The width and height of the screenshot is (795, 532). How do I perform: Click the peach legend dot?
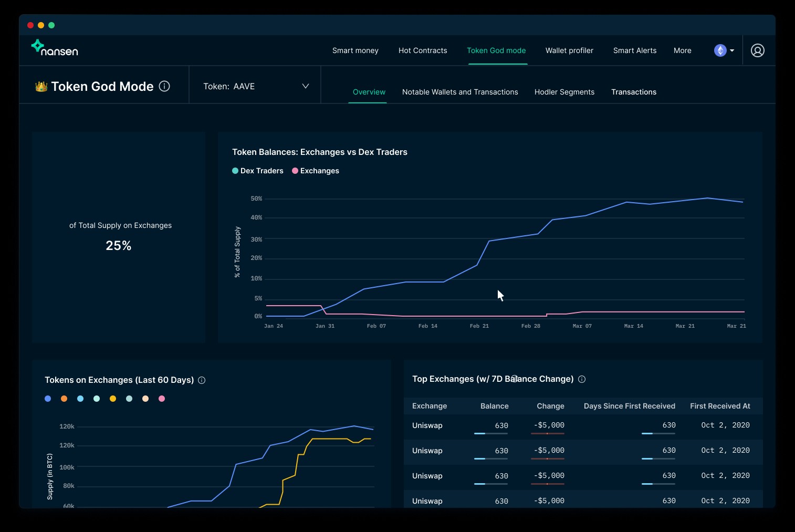click(x=145, y=399)
